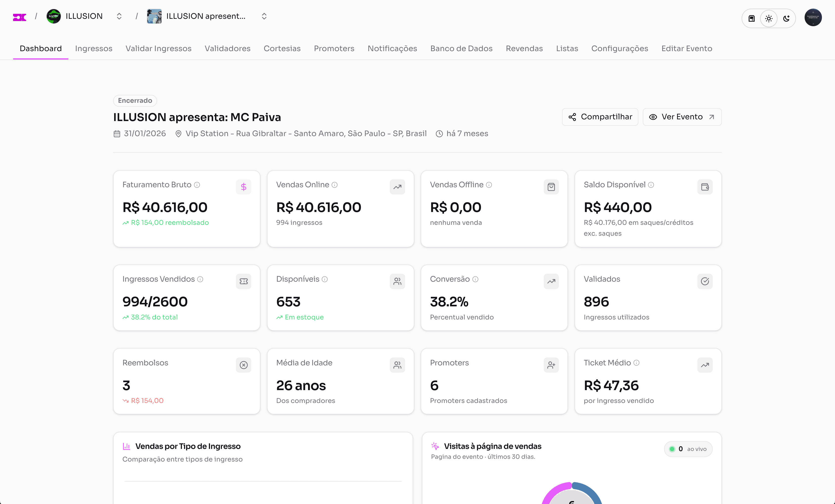Image resolution: width=835 pixels, height=504 pixels.
Task: Click the add-user icon on Promoters card
Action: point(551,365)
